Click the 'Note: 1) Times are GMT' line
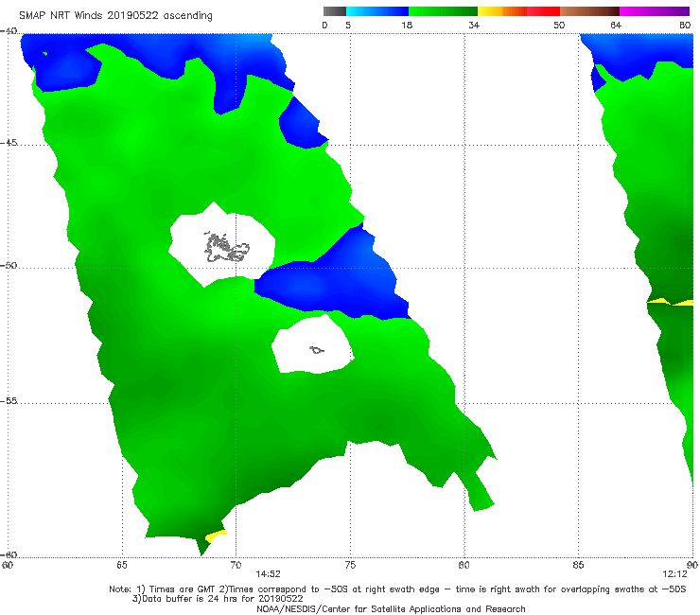This screenshot has width=700, height=615. (397, 589)
